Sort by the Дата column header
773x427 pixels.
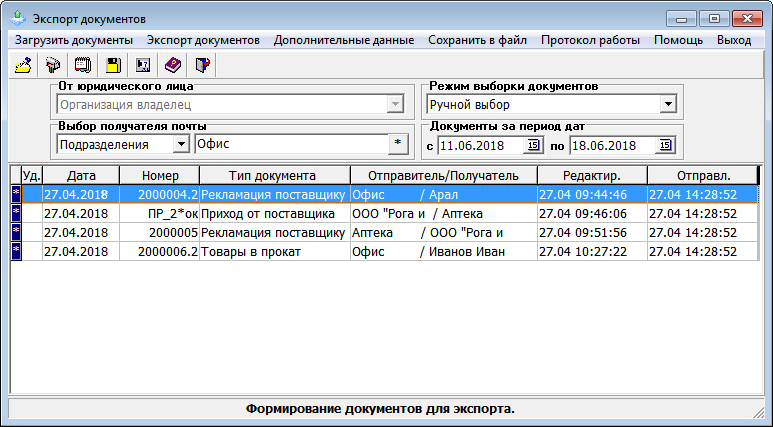pos(81,176)
